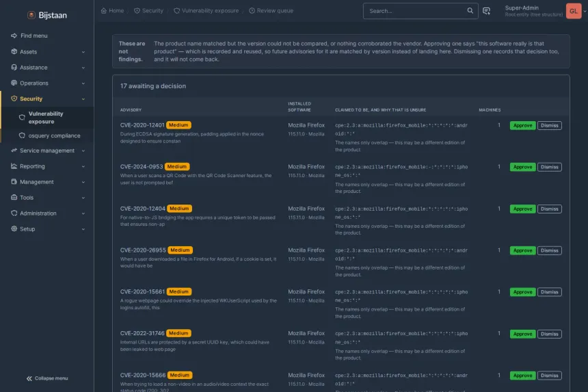The image size is (588, 392).
Task: Click the Bijstaan logo icon
Action: [31, 15]
